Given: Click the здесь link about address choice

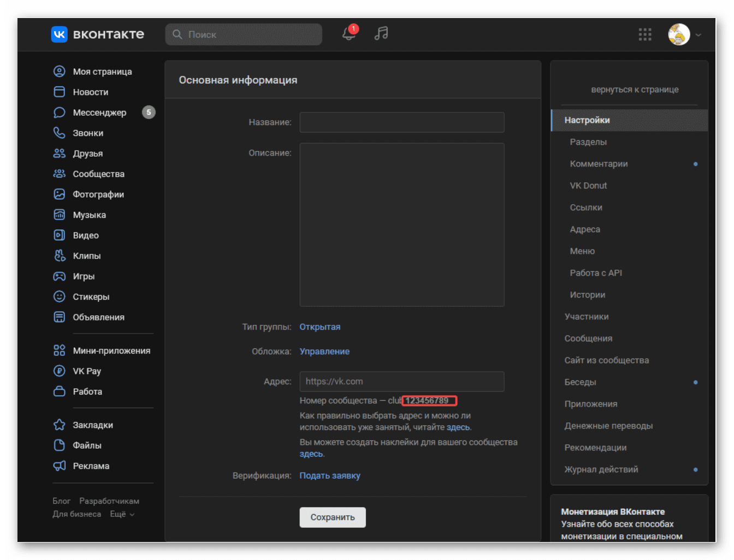Looking at the screenshot, I should pos(458,427).
